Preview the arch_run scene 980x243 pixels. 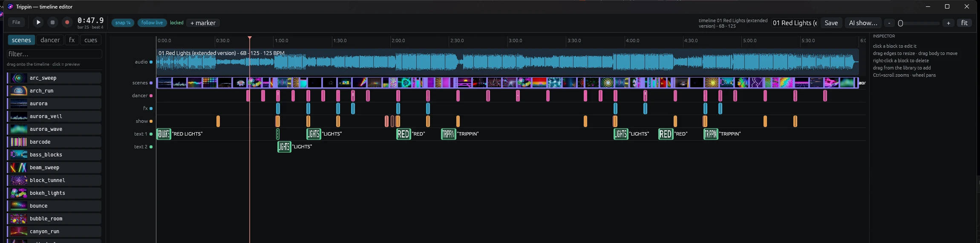(55, 91)
